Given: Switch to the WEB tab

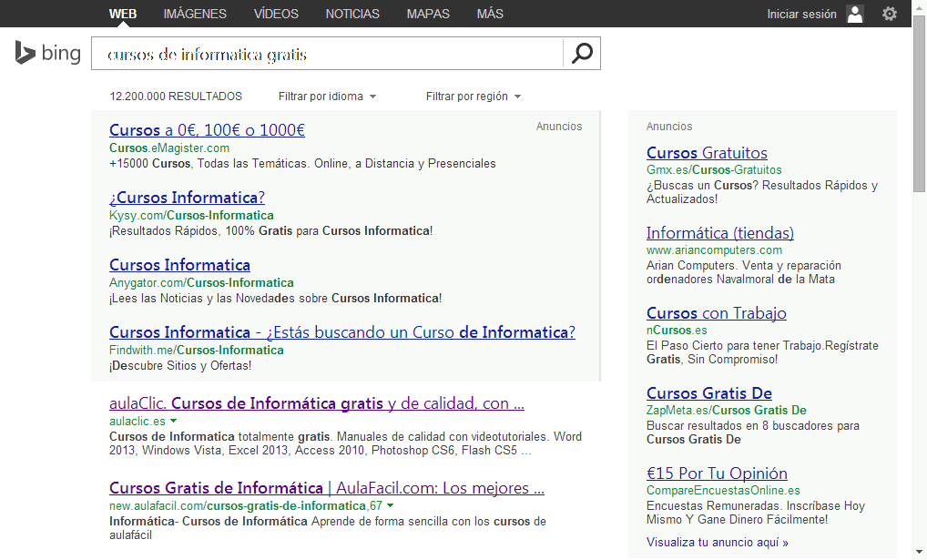Looking at the screenshot, I should click(x=122, y=14).
